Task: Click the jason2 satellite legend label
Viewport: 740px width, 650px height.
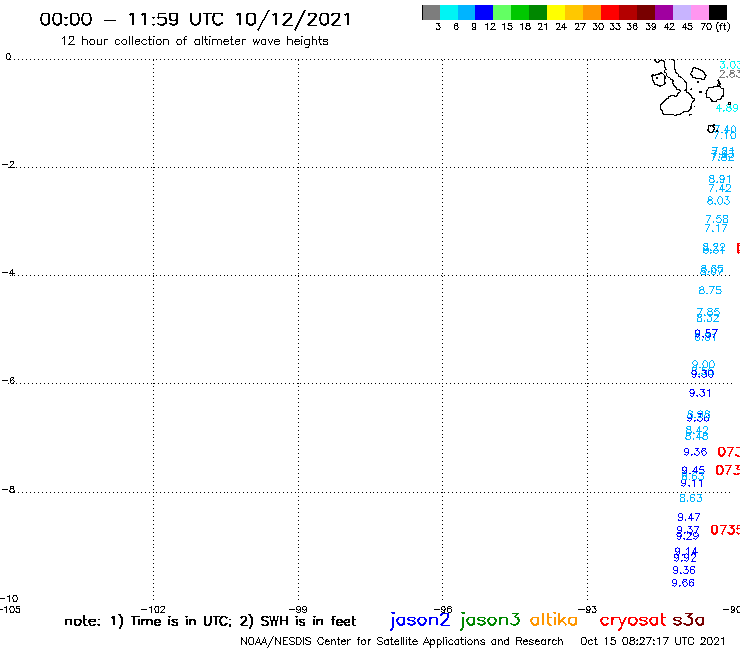Action: (420, 620)
